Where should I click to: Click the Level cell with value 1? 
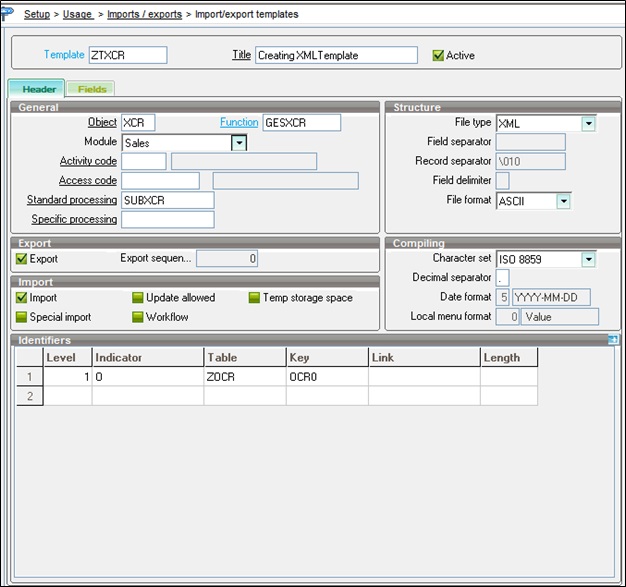68,377
